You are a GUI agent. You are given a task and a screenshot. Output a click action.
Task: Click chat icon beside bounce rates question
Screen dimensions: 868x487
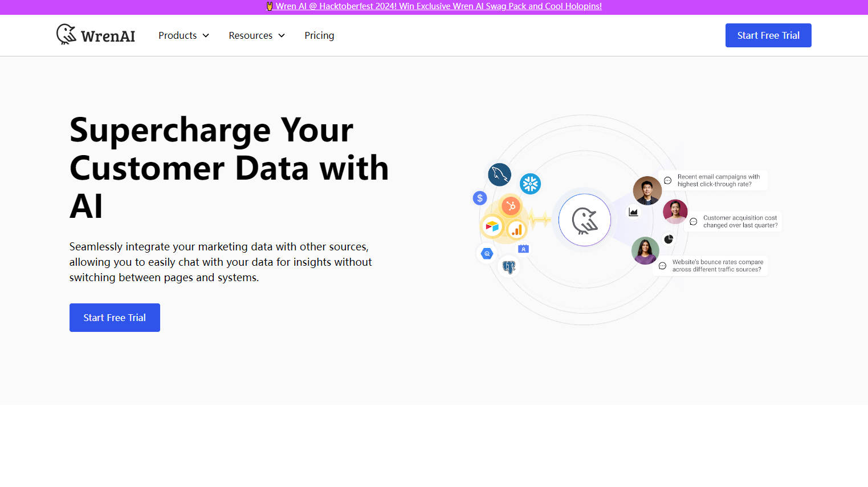(662, 266)
